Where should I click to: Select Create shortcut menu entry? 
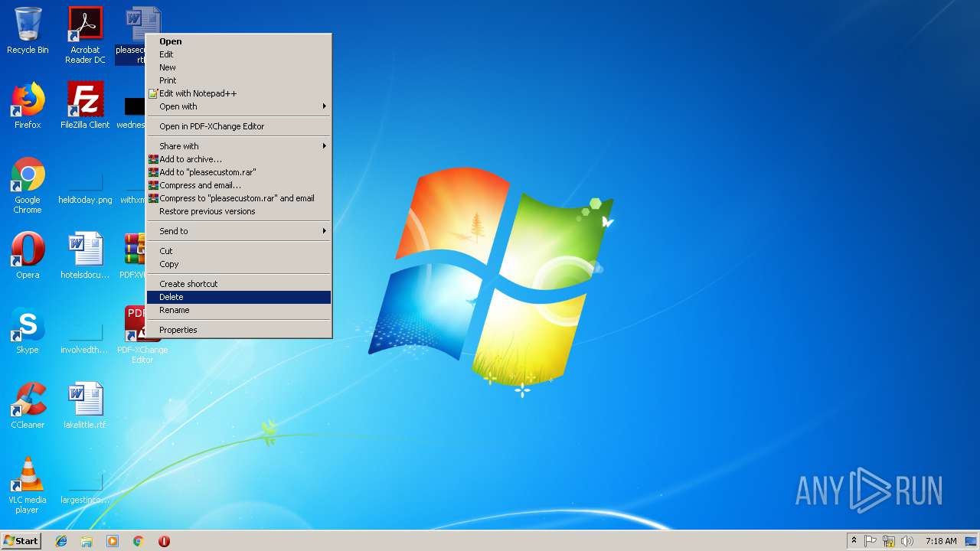coord(239,284)
